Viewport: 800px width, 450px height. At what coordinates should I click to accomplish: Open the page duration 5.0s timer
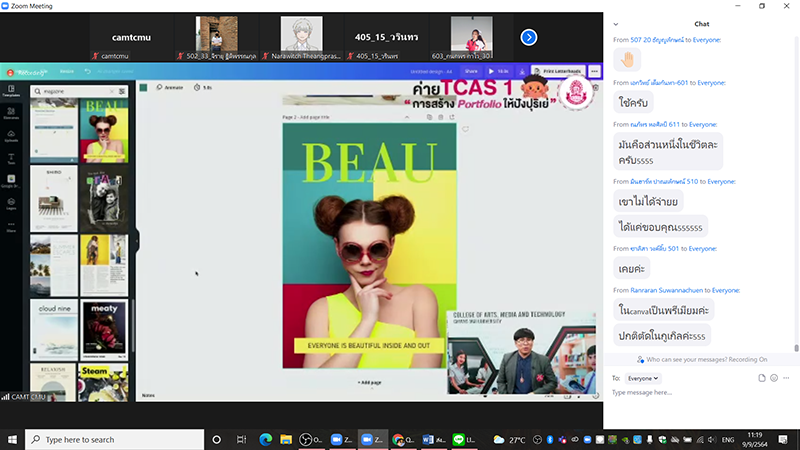pyautogui.click(x=203, y=87)
